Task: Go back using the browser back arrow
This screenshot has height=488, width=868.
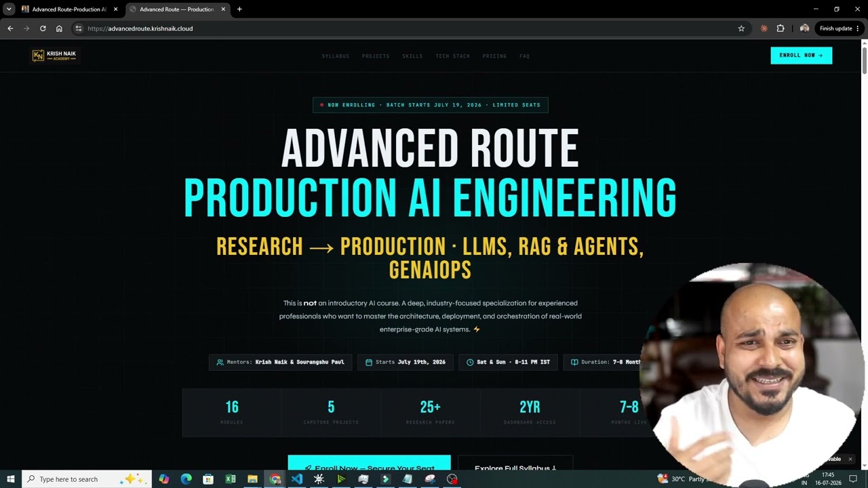Action: tap(10, 28)
